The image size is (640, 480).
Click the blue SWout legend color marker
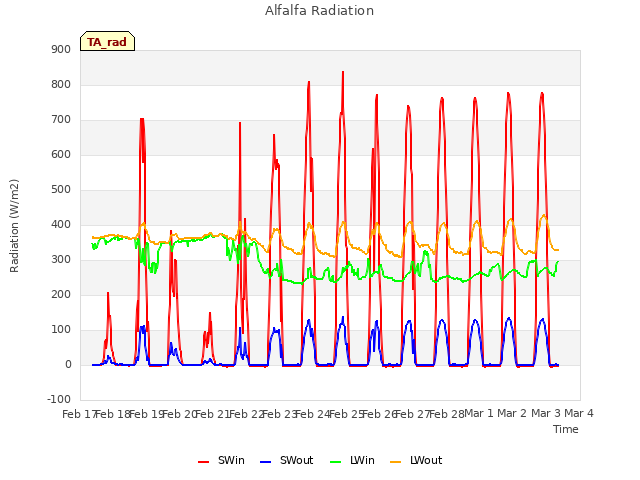pos(265,462)
